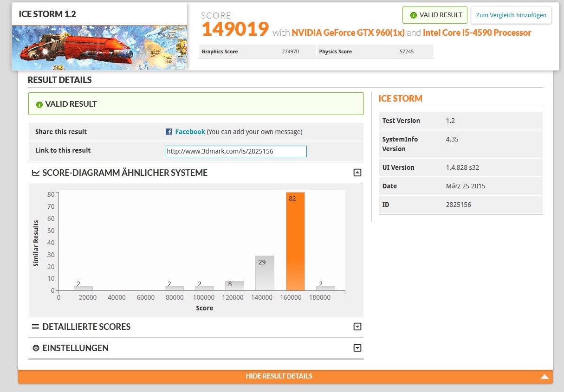This screenshot has width=564, height=392.
Task: Open the Facebook share link
Action: 190,132
